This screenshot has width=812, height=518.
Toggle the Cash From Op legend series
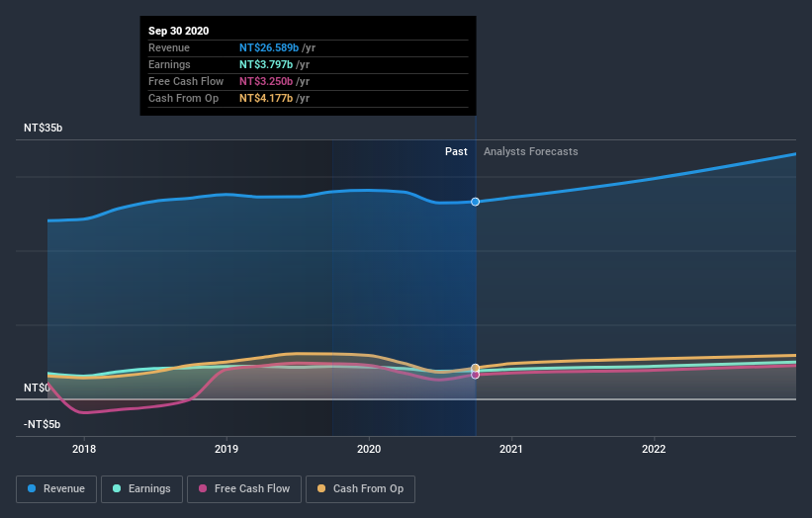pos(360,489)
